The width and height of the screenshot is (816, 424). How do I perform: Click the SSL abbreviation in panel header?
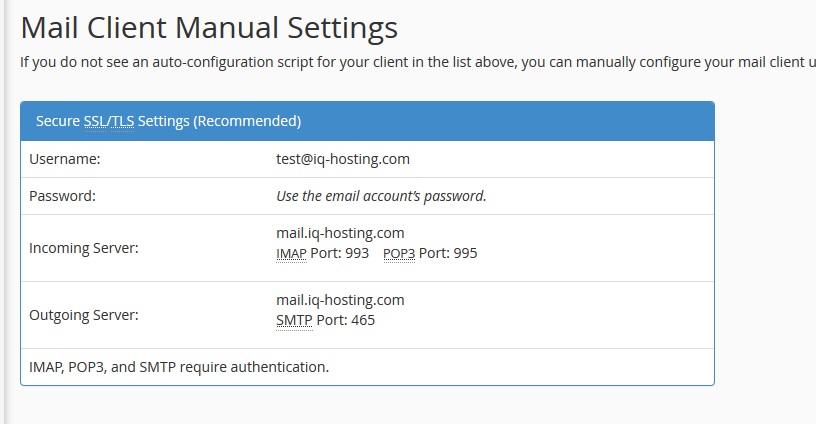pyautogui.click(x=95, y=121)
